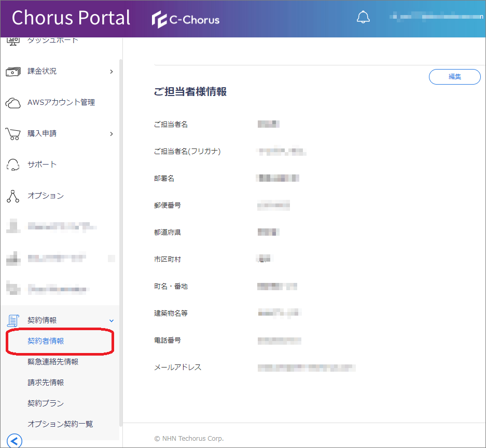Viewport: 486px width, 448px height.
Task: Select 請求先情報 submenu item
Action: pos(46,383)
